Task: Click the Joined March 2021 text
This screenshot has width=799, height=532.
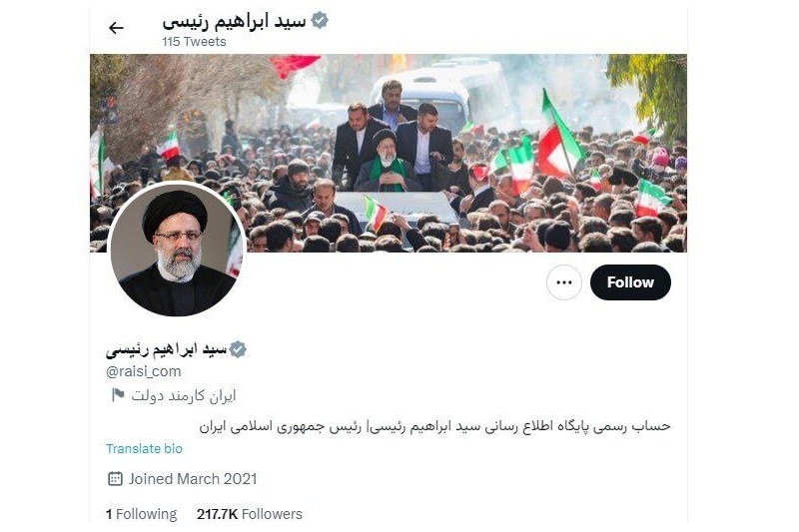Action: (193, 478)
